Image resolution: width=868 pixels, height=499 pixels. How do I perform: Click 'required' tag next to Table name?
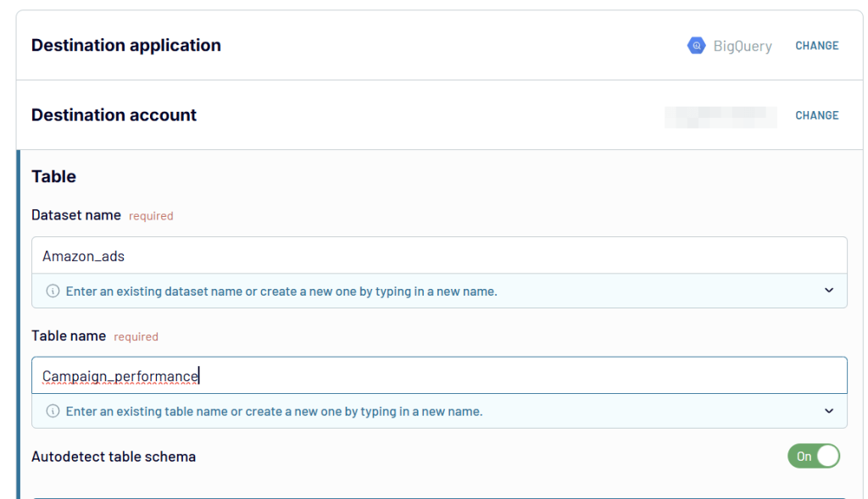tap(136, 336)
